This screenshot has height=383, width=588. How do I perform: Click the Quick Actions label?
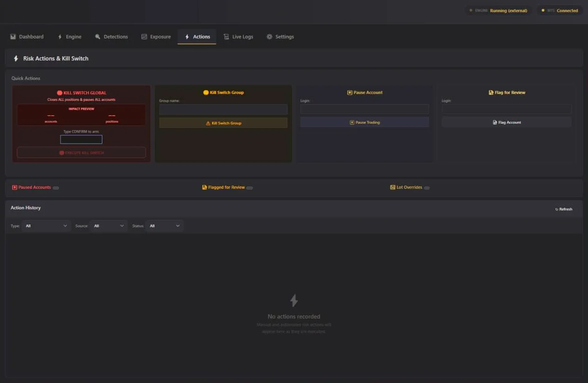tap(26, 78)
